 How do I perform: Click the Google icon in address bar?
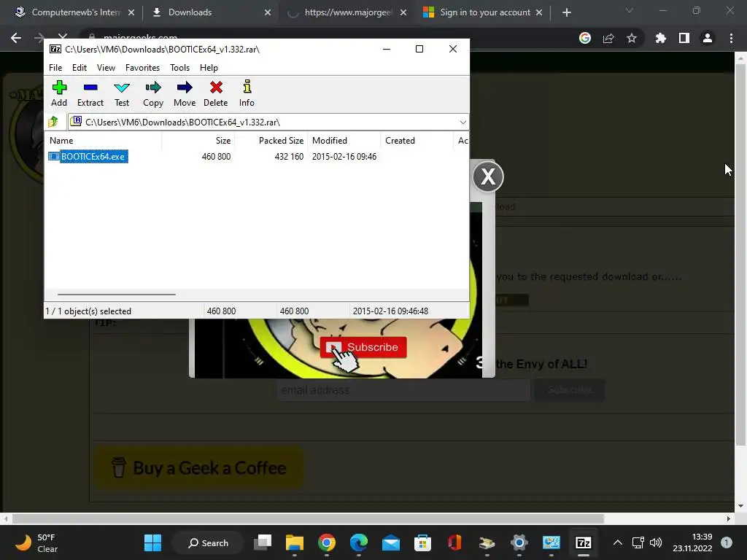click(585, 38)
